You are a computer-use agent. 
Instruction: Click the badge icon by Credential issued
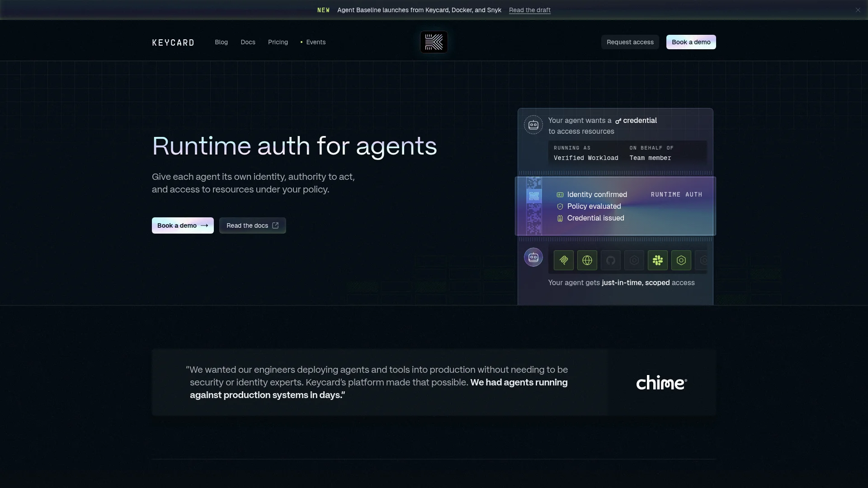point(560,218)
